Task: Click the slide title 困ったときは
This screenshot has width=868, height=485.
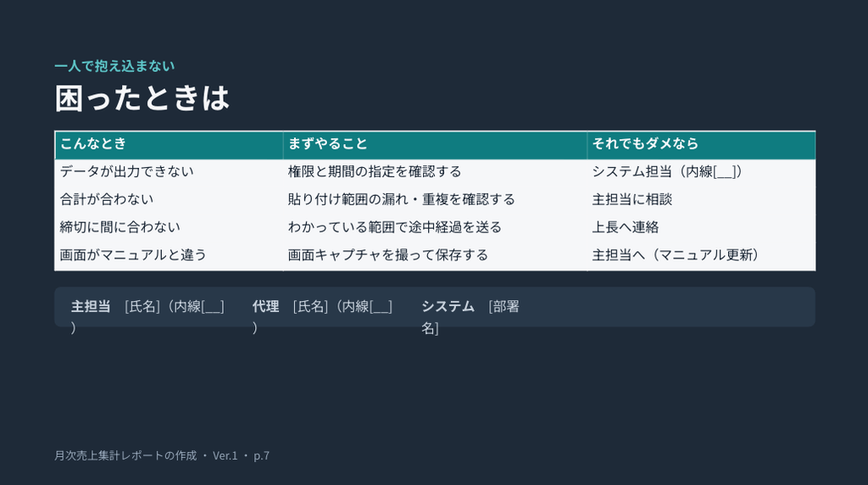Action: pyautogui.click(x=142, y=98)
